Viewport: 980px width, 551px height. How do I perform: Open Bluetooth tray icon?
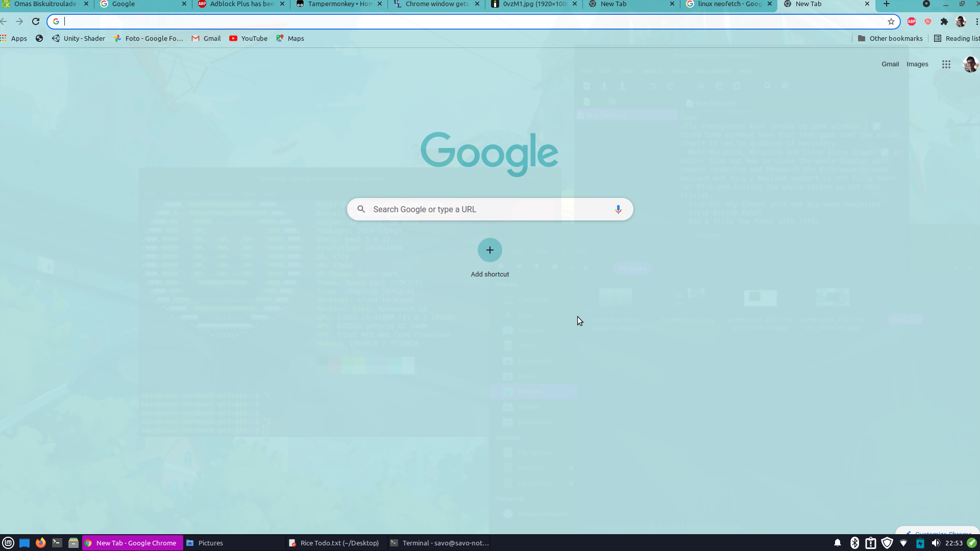coord(854,543)
